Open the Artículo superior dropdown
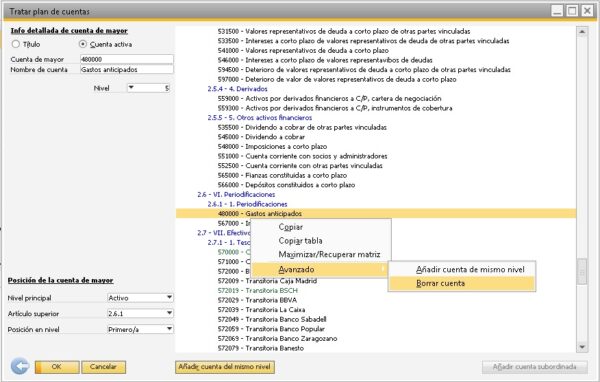Viewport: 600px width, 382px height. coord(169,313)
